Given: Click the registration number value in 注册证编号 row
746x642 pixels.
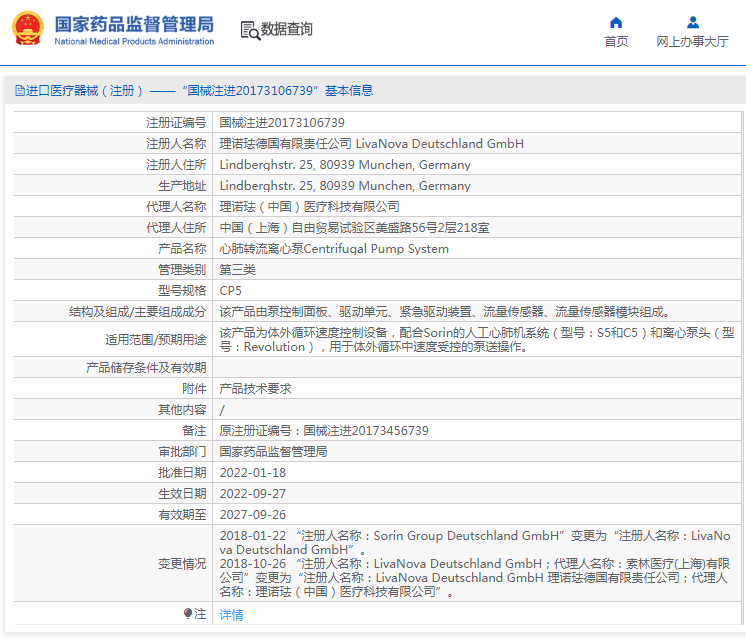Looking at the screenshot, I should pyautogui.click(x=275, y=122).
